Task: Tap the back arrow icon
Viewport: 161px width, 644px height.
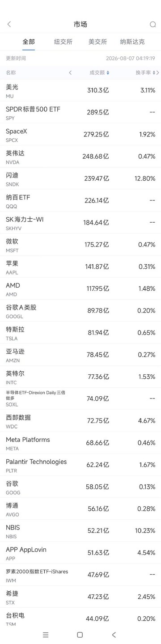Action: click(9, 24)
